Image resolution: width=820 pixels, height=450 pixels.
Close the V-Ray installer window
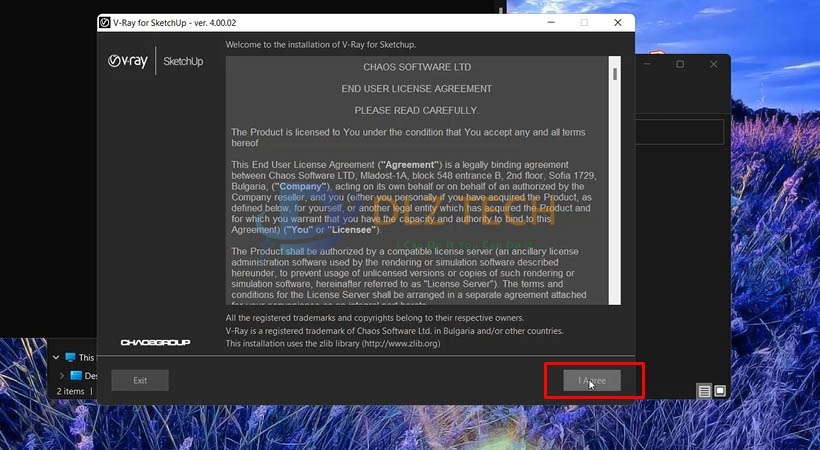613,21
